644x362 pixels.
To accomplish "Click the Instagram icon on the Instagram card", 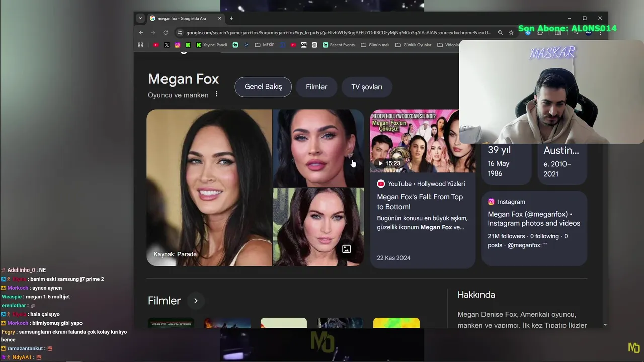I will pos(491,202).
